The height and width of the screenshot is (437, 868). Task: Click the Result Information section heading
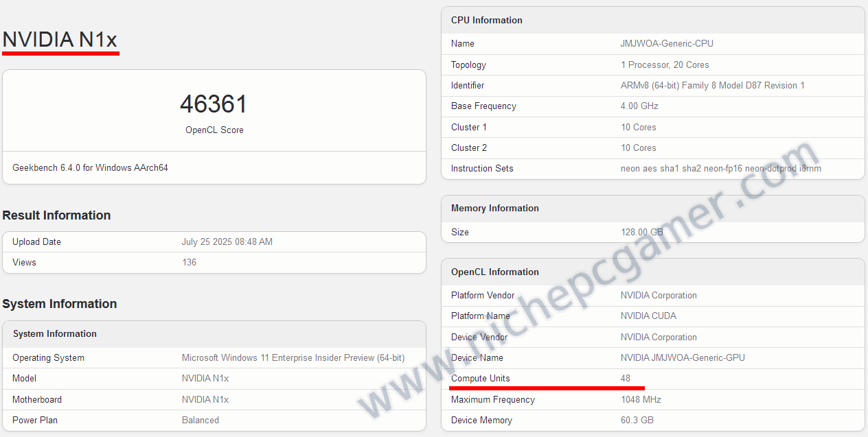coord(56,215)
